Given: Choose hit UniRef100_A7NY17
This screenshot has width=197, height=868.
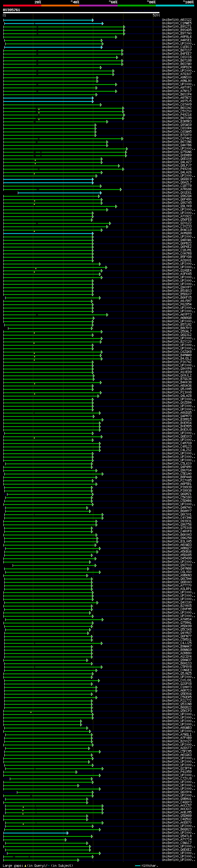Looking at the screenshot, I should tap(177, 91).
